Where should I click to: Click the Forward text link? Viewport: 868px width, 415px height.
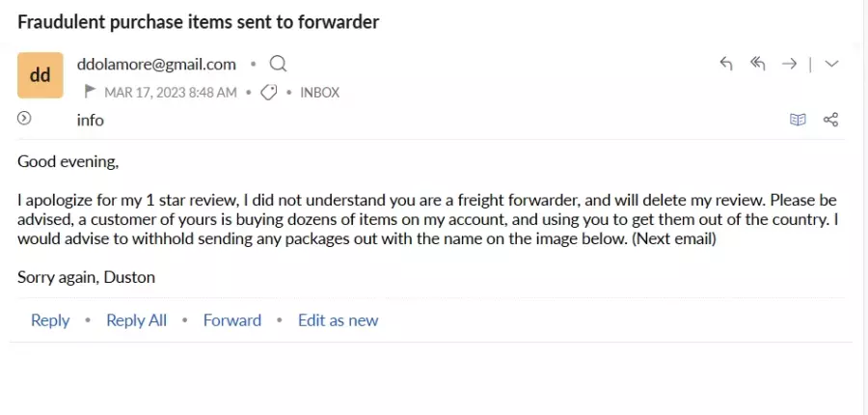(x=231, y=320)
